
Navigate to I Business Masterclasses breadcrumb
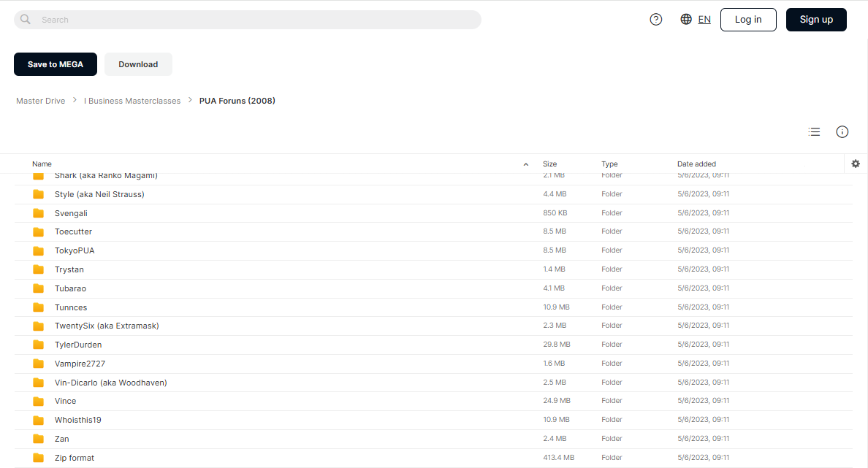[x=132, y=101]
